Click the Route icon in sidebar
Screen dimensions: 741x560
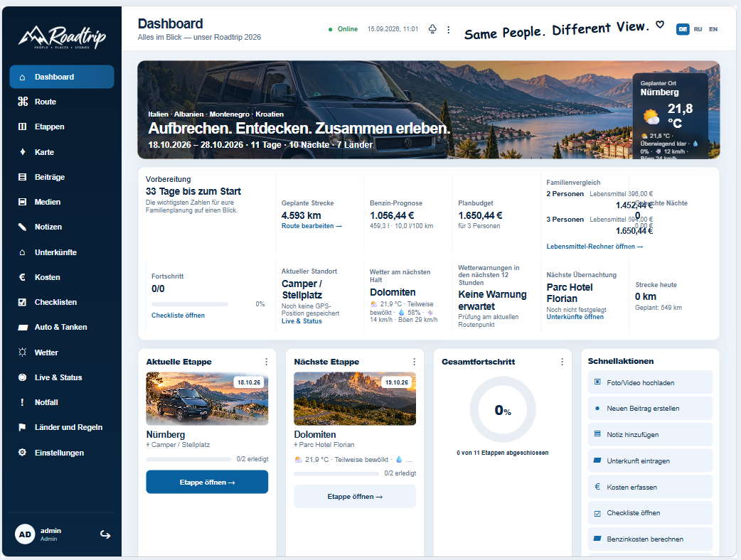tap(22, 102)
